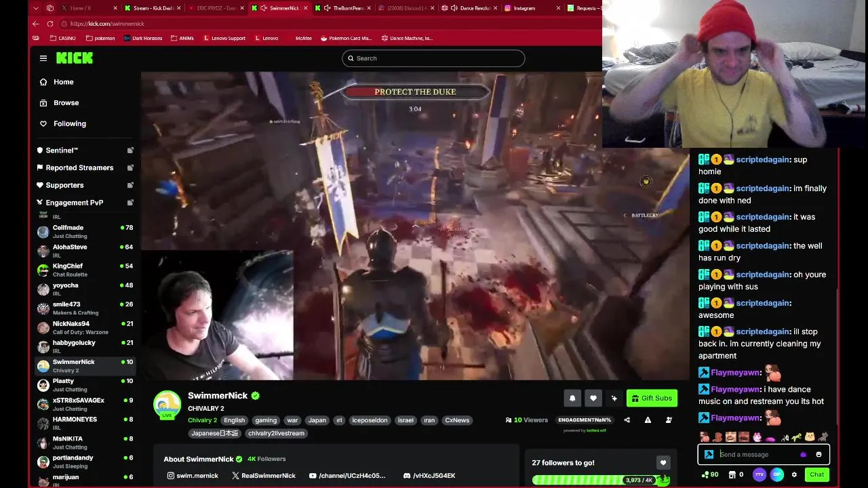Click the sparkle icon beside Gift Subs
Viewport: 868px width, 488px height.
tap(614, 399)
